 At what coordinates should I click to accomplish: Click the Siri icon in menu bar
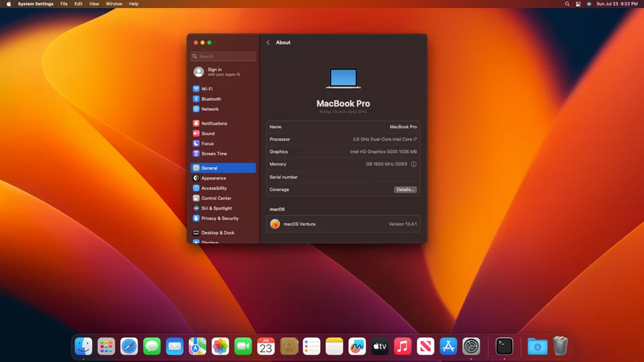click(589, 4)
